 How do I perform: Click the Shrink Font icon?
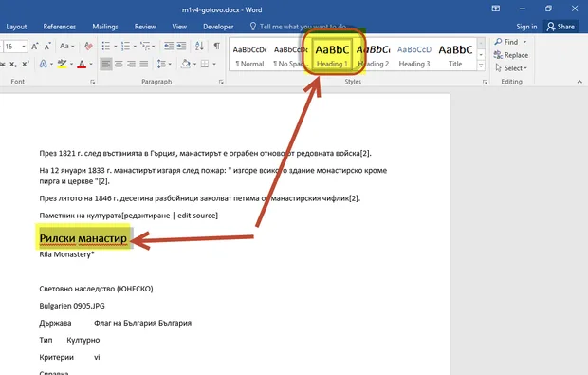tap(47, 47)
